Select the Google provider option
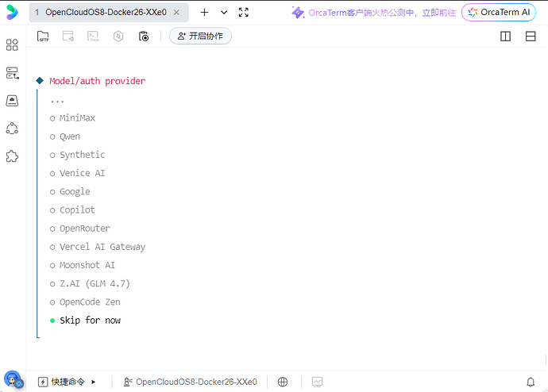548x392 pixels. pyautogui.click(x=70, y=192)
